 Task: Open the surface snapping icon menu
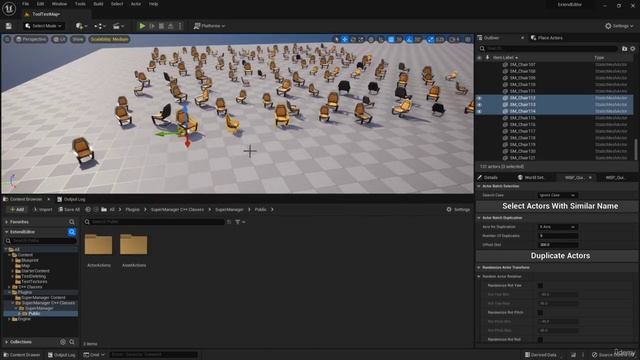[381, 39]
